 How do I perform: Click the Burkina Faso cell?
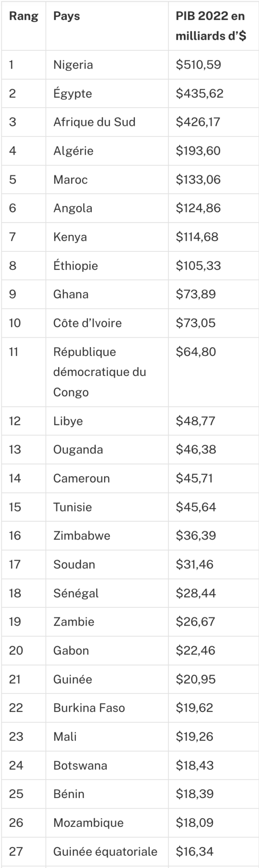[x=89, y=708]
